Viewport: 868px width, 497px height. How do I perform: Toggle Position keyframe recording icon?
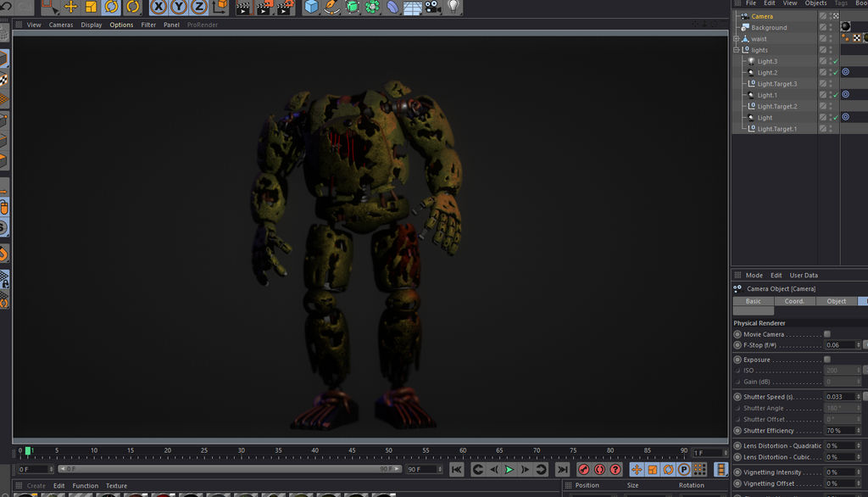click(x=637, y=470)
